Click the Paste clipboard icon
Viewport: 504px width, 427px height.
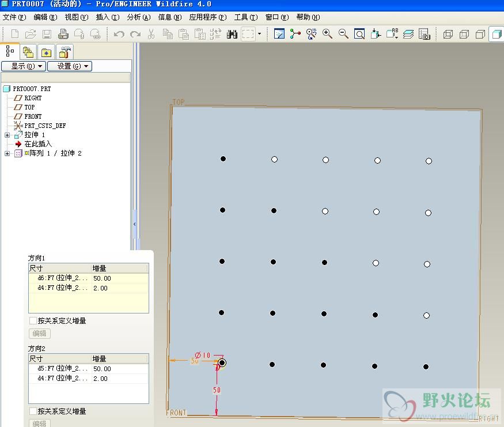[x=184, y=34]
